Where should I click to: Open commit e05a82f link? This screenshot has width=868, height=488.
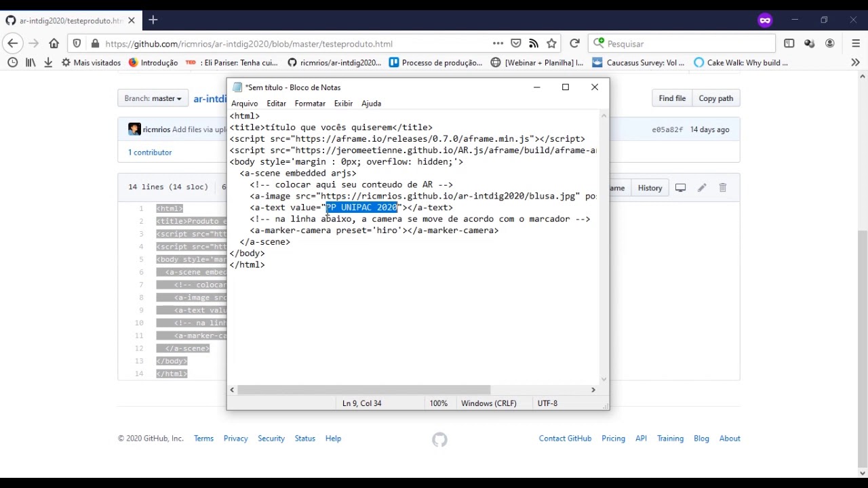point(667,129)
